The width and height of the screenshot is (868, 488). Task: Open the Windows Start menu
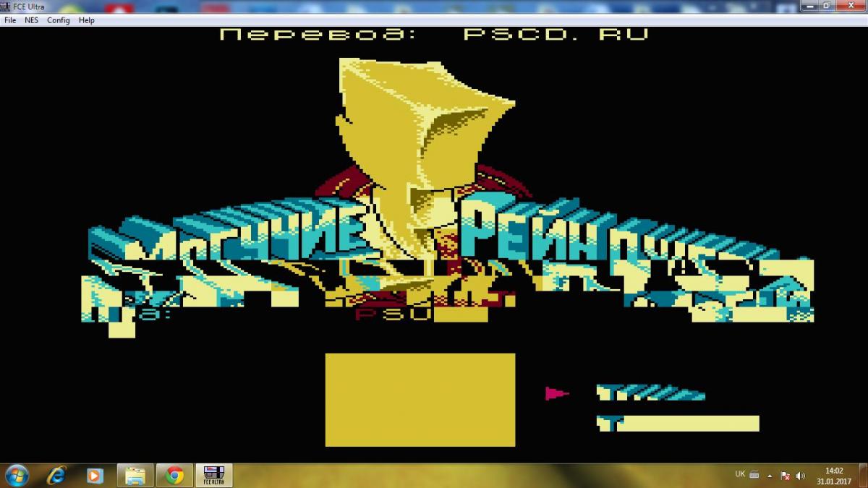(x=16, y=475)
